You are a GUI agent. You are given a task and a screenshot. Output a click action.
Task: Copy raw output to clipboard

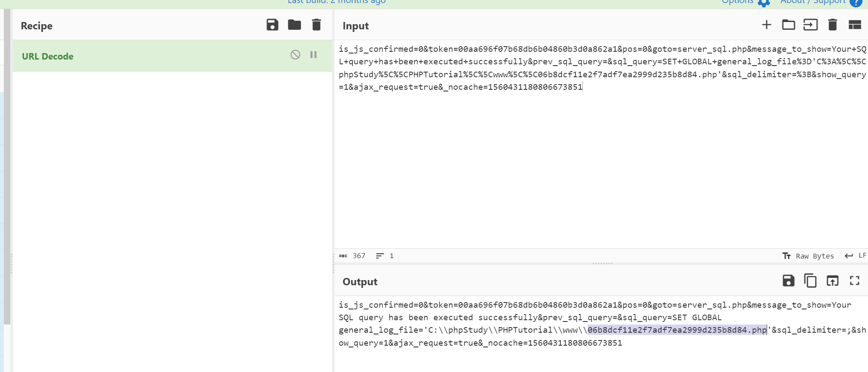click(811, 281)
